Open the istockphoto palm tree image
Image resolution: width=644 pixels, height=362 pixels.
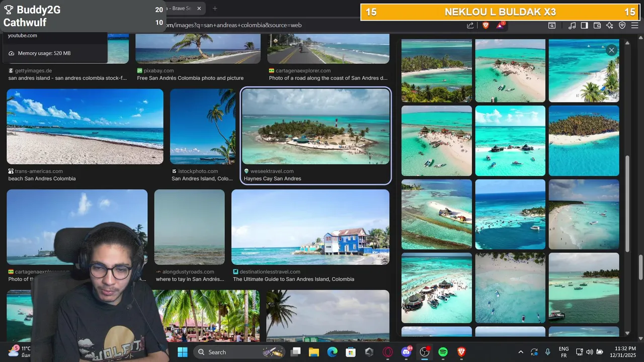pyautogui.click(x=203, y=126)
